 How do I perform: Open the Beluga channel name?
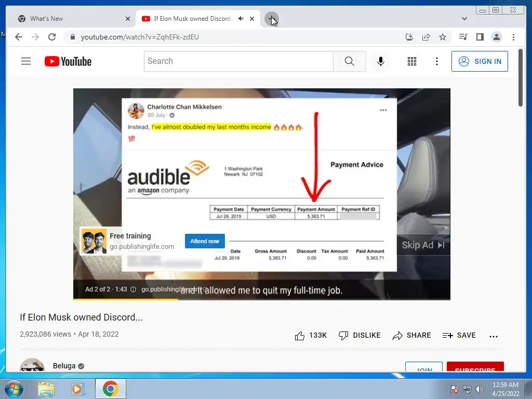pyautogui.click(x=64, y=366)
